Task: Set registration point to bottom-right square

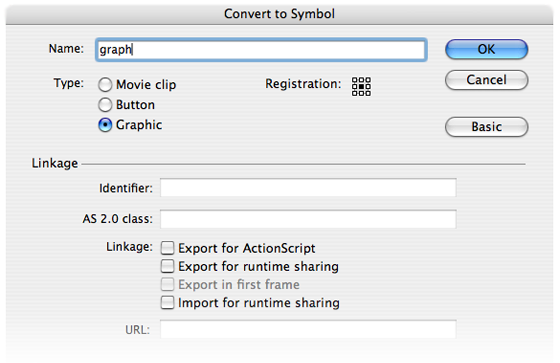Action: (368, 93)
